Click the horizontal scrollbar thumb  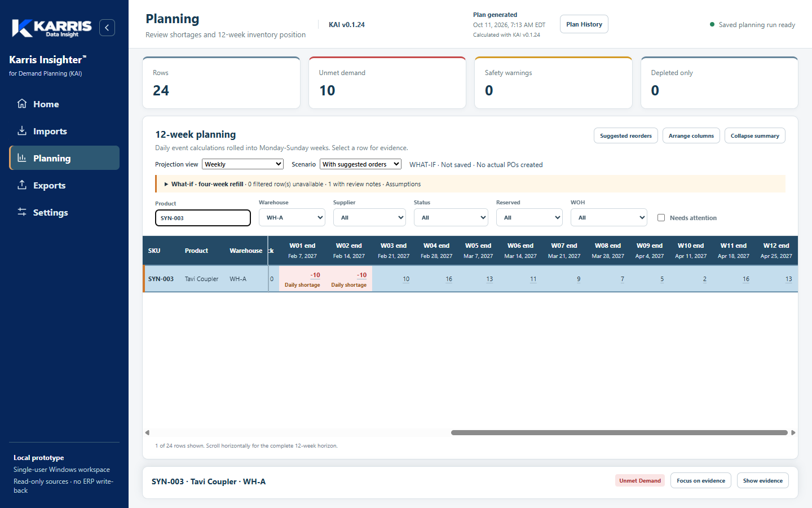(x=619, y=433)
